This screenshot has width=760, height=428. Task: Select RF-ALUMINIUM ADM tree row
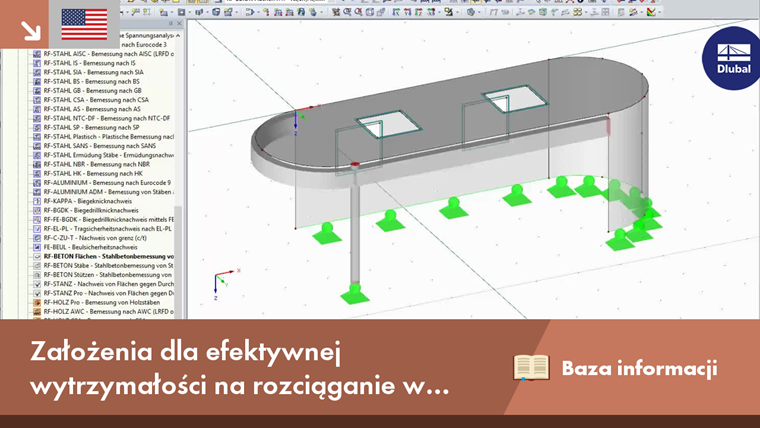pos(109,192)
